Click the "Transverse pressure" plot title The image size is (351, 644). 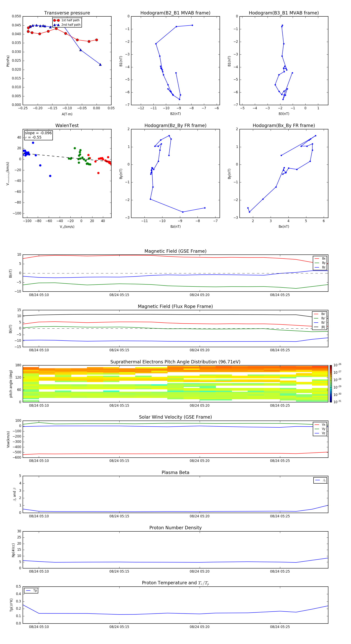tap(67, 13)
